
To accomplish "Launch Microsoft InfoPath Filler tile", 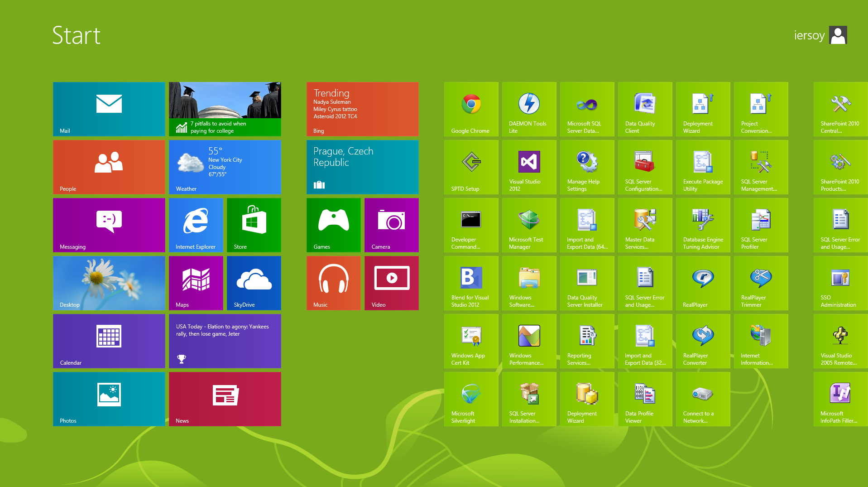I will coord(841,399).
